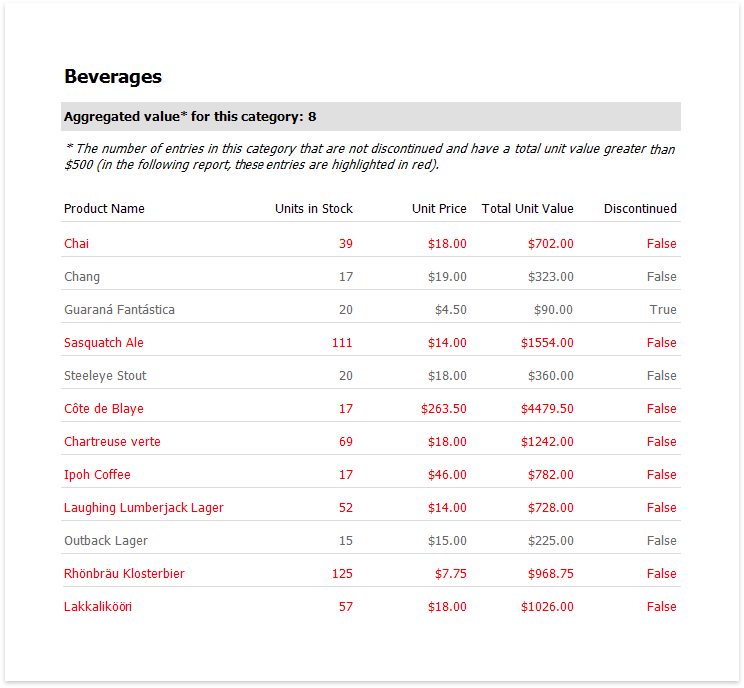Select the Chai product name
744x688 pixels.
click(x=77, y=244)
